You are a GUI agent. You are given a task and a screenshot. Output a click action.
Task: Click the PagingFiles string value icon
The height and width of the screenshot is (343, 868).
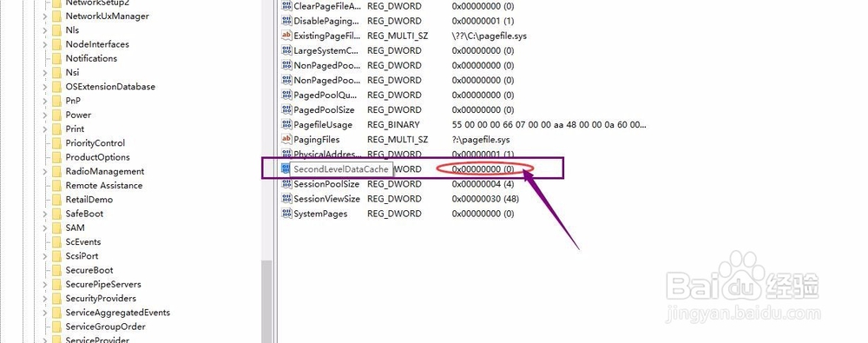286,139
